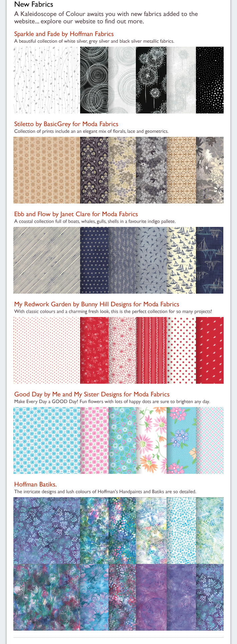Select the black fabric with white dots
Image resolution: width=237 pixels, height=644 pixels.
pyautogui.click(x=210, y=80)
